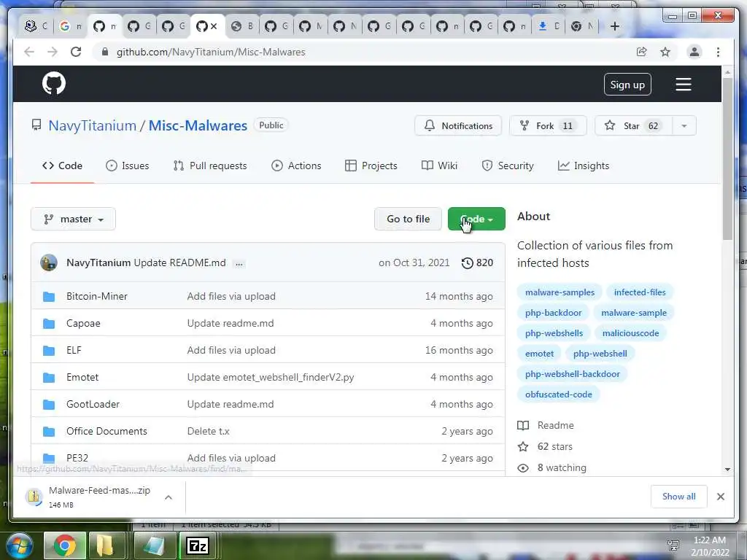Viewport: 747px width, 560px height.
Task: Share this page icon in address bar
Action: (x=642, y=52)
